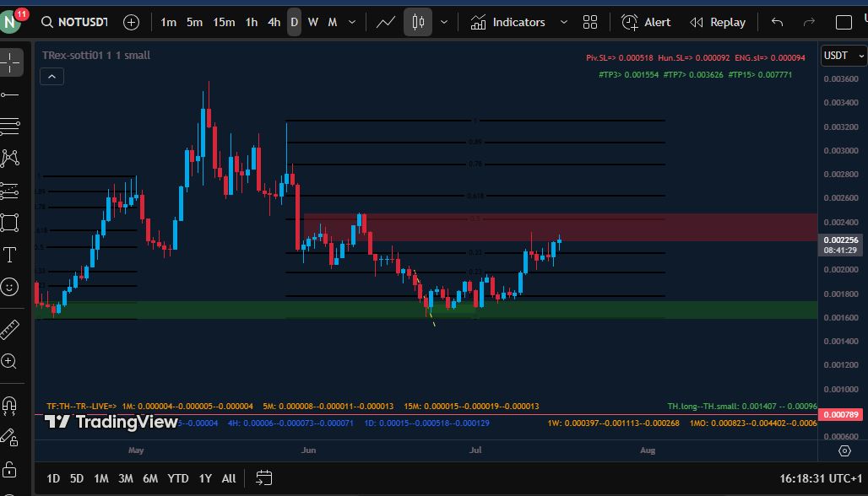868x496 pixels.
Task: Choose the candlestick chart style icon
Action: [418, 22]
